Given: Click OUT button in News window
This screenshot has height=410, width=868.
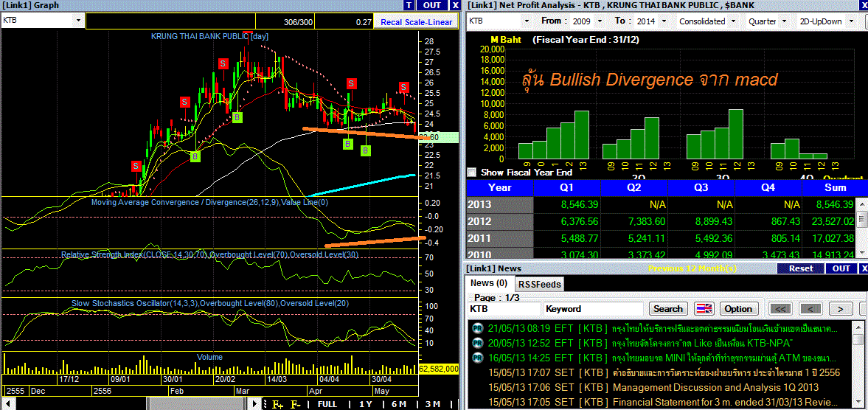Looking at the screenshot, I should [x=841, y=268].
